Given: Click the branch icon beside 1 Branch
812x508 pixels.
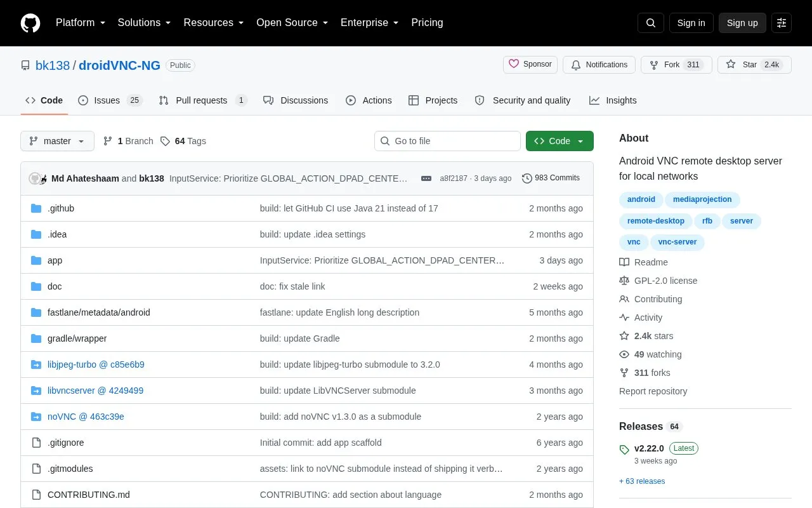Looking at the screenshot, I should [x=108, y=141].
